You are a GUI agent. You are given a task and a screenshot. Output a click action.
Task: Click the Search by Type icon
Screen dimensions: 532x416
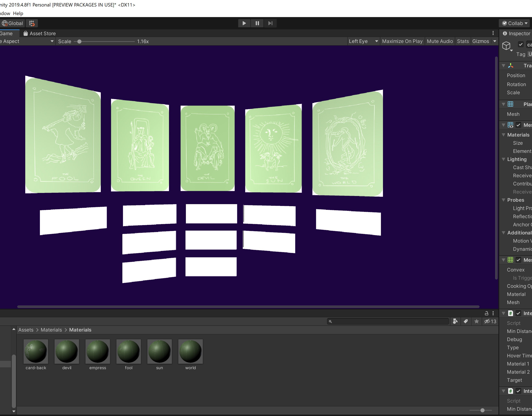[x=455, y=321]
